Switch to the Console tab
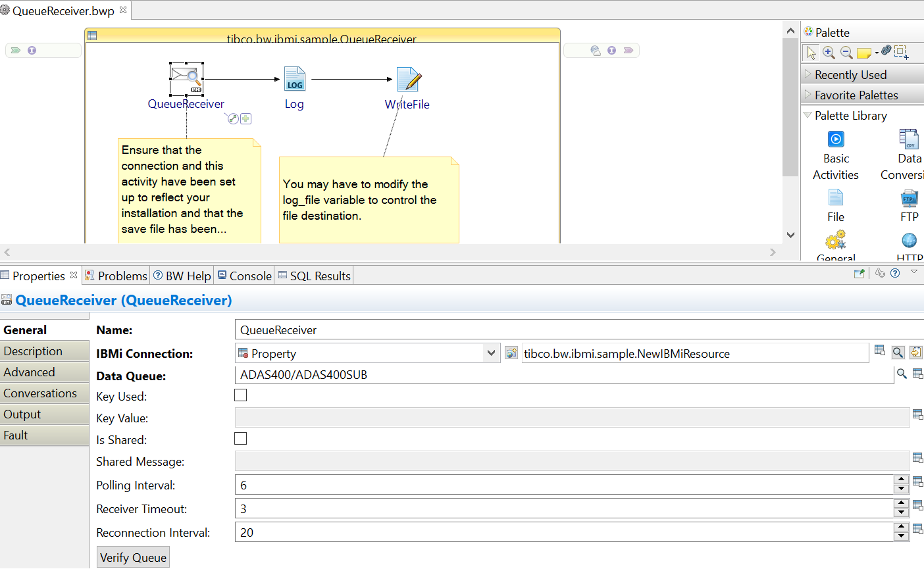This screenshot has height=569, width=924. coord(245,276)
